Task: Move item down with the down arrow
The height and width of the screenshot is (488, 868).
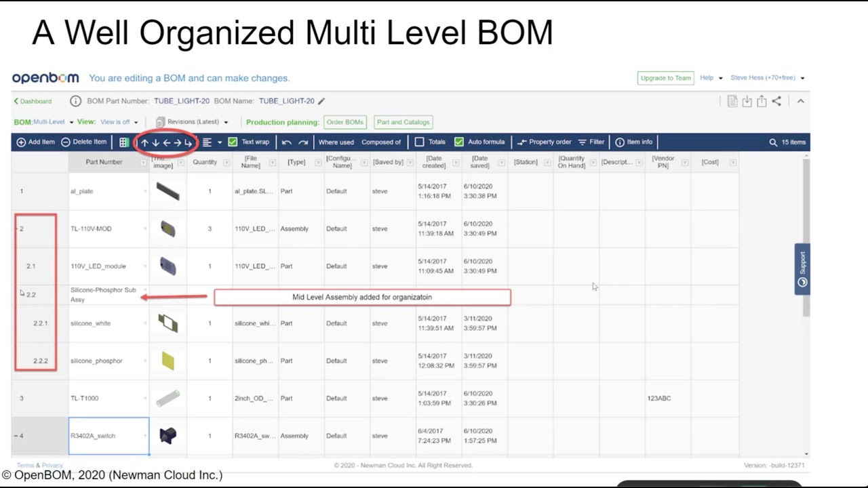Action: coord(155,142)
